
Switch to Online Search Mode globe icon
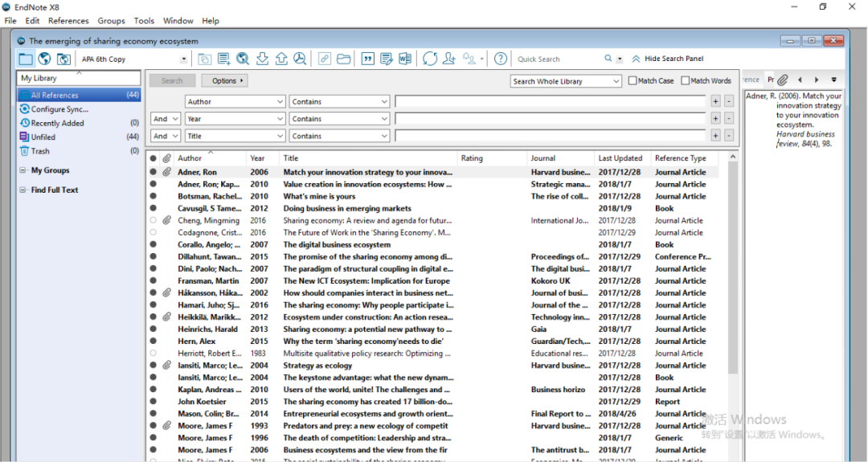45,59
